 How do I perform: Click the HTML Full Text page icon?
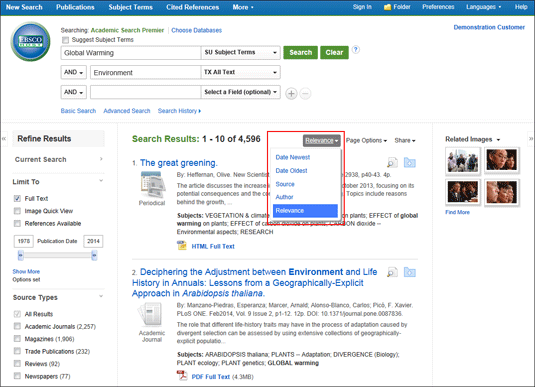182,246
